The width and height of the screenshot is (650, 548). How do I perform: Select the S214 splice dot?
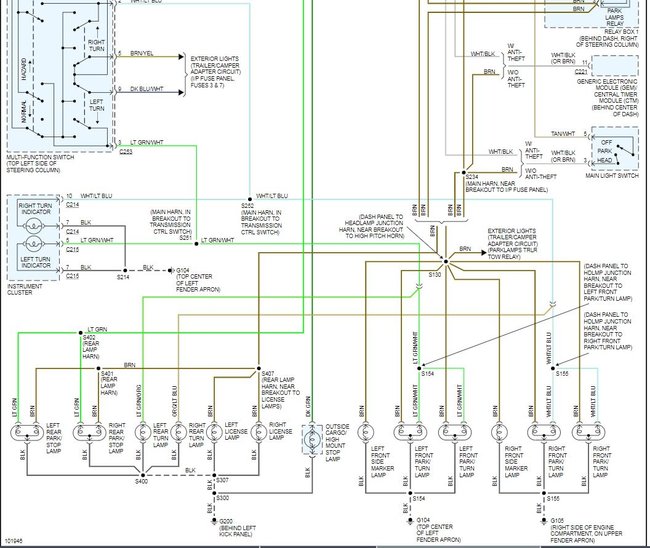125,270
